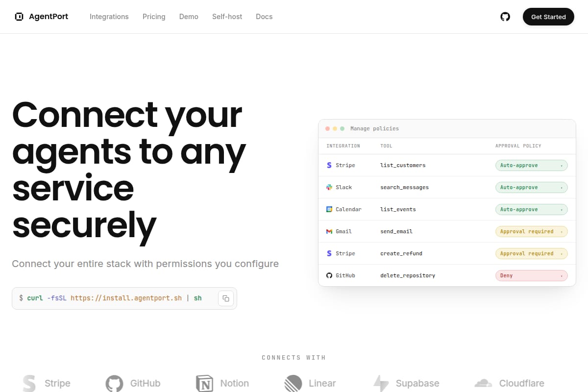Image resolution: width=588 pixels, height=392 pixels.
Task: Click the AgentPort brand name
Action: (x=49, y=17)
